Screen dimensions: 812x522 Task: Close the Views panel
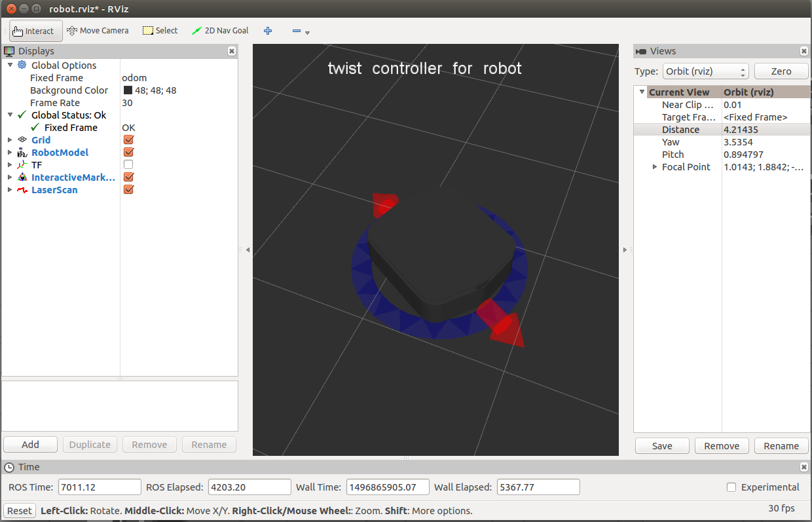coord(804,51)
